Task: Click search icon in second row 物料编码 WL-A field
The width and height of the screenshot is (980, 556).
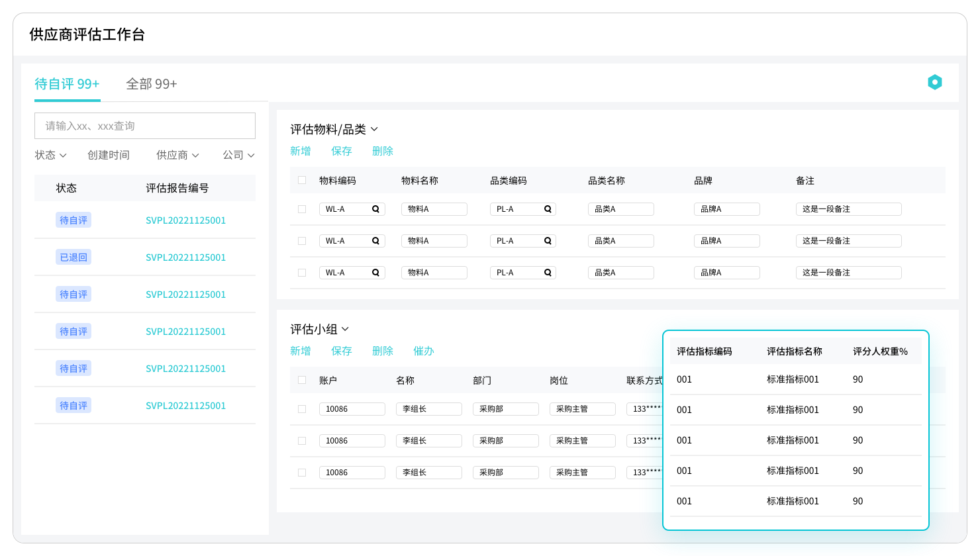Action: tap(375, 241)
